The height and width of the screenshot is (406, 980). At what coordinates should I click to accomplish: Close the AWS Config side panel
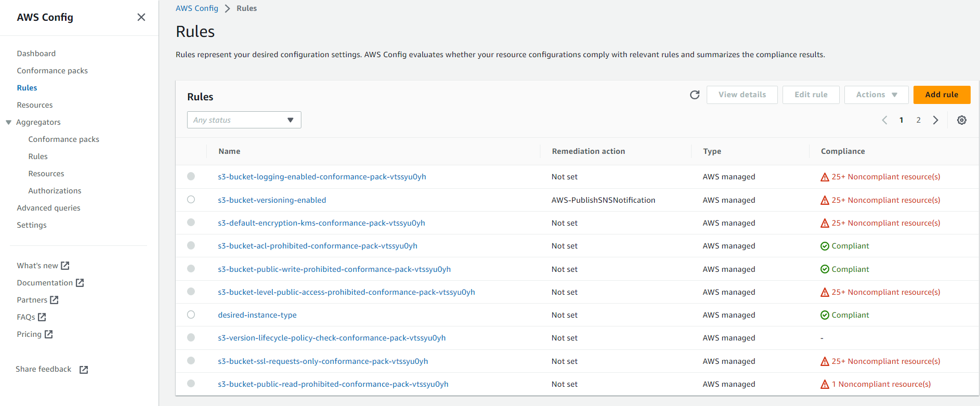tap(141, 17)
